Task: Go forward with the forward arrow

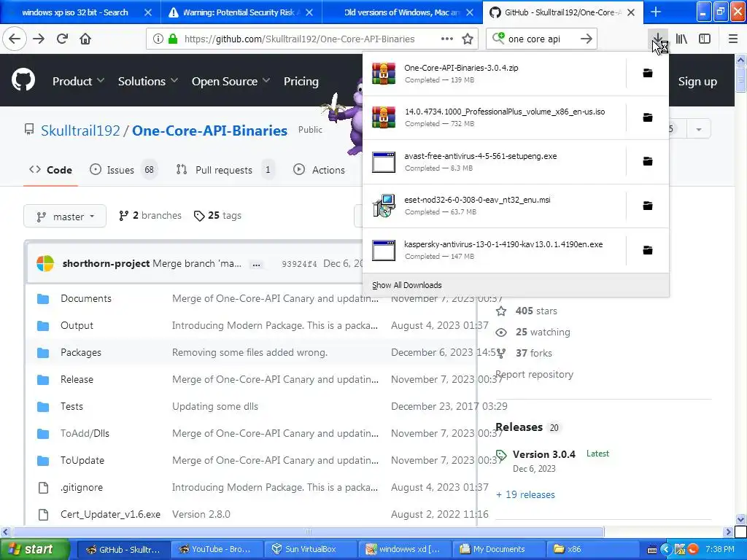Action: pos(39,39)
